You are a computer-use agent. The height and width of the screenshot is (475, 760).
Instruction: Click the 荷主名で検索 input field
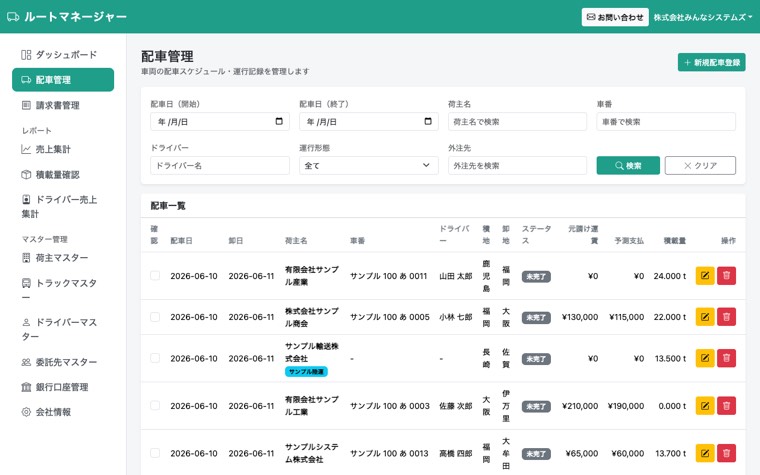pos(517,122)
